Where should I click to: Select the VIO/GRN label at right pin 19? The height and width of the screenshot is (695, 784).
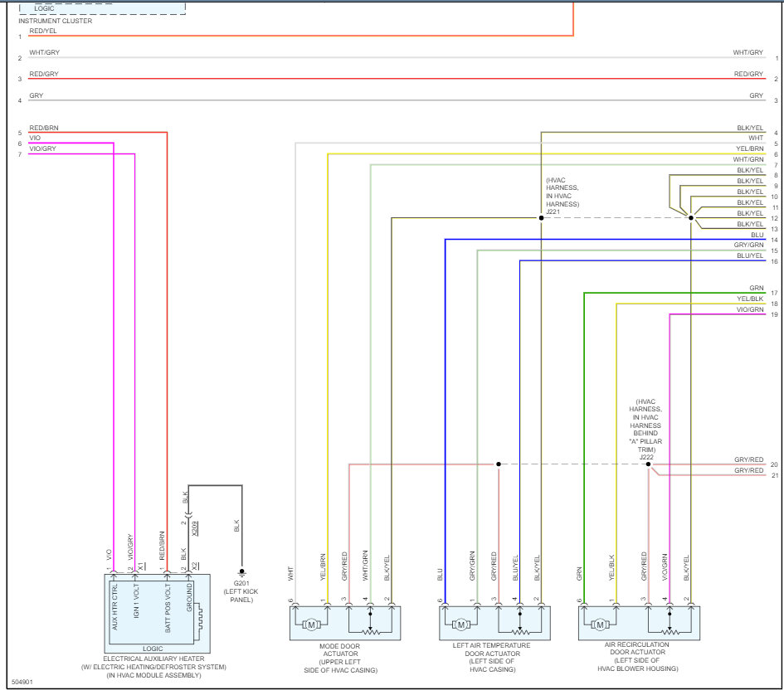[x=750, y=309]
